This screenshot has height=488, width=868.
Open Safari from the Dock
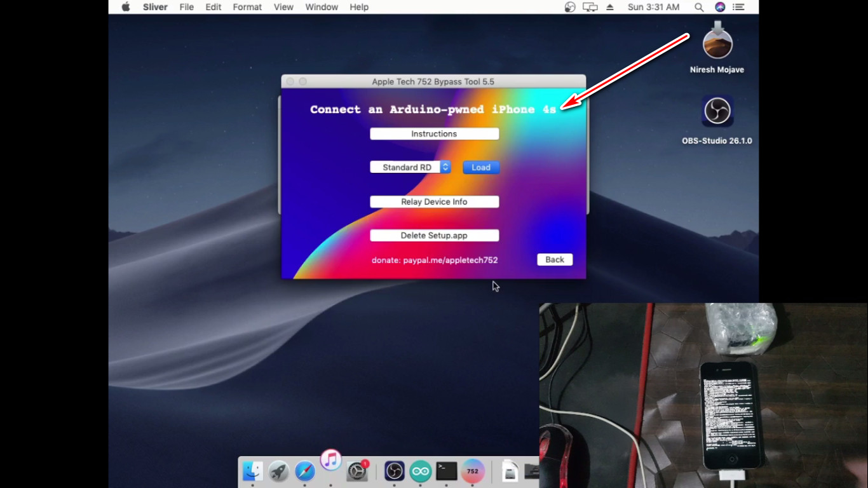tap(304, 471)
